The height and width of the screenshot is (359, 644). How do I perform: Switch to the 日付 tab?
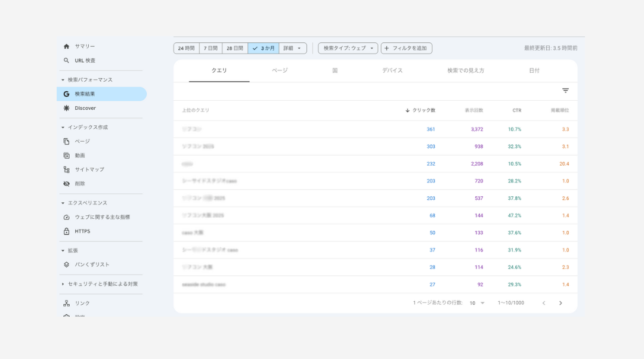click(x=534, y=70)
